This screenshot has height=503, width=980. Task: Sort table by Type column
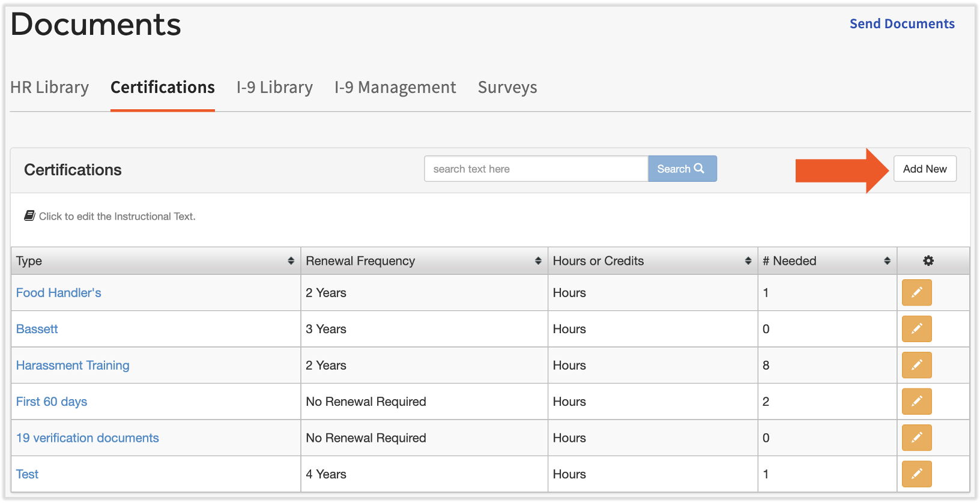[x=291, y=261]
